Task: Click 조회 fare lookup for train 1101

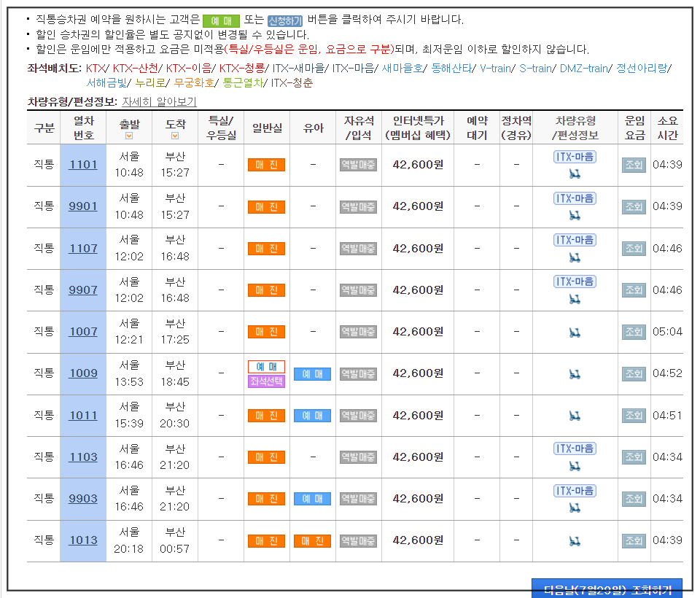Action: (x=634, y=165)
